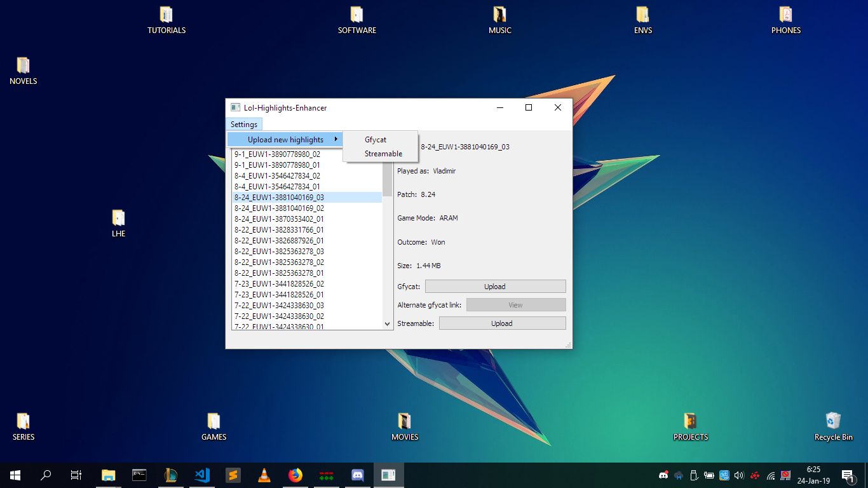The width and height of the screenshot is (868, 488).
Task: Select highlight 8-22_EUW1-3825363278_02
Action: point(307,262)
